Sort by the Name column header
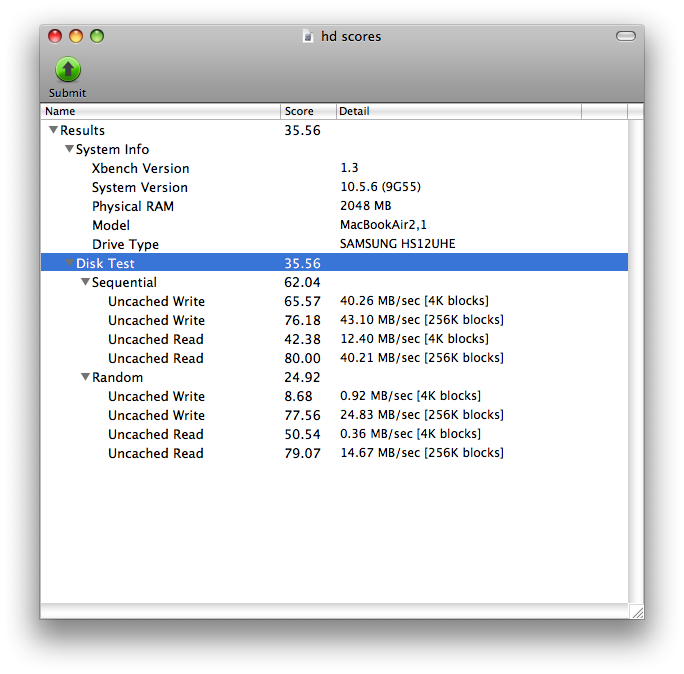Screen dimensions: 684x674 pyautogui.click(x=161, y=111)
